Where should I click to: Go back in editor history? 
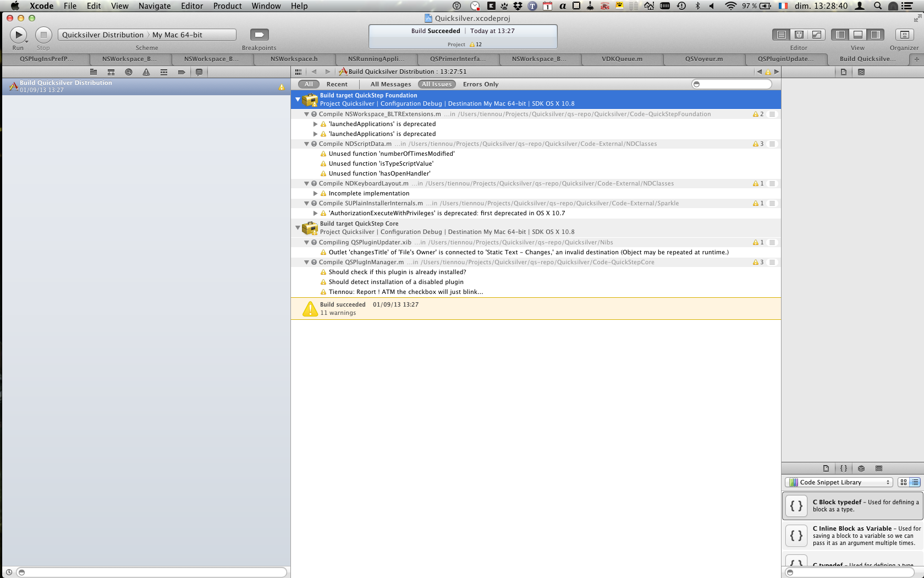pos(314,72)
